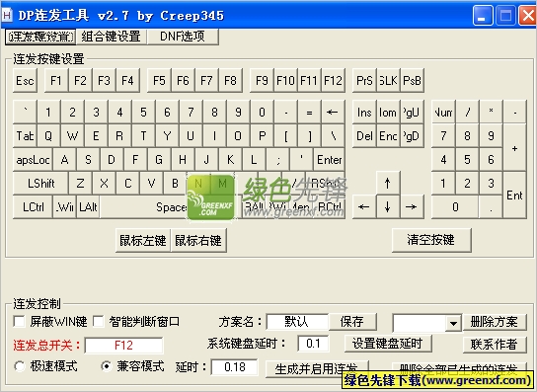537x392 pixels.
Task: Select the 极速模式 radio button
Action: [x=20, y=366]
